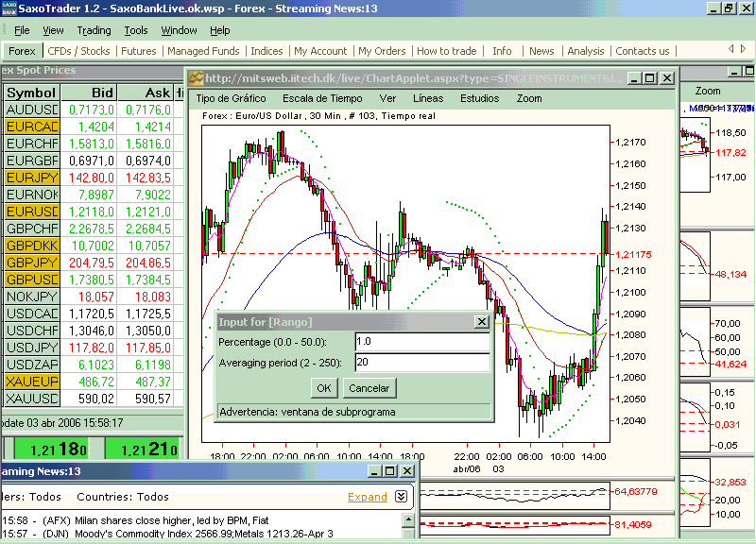Switch to the Managed Funds tab
756x544 pixels.
[203, 51]
